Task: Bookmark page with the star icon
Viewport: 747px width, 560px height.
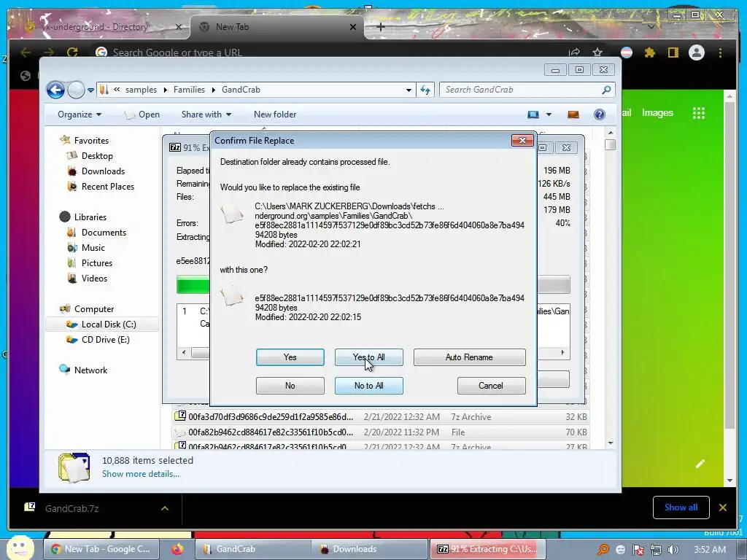Action: (597, 52)
